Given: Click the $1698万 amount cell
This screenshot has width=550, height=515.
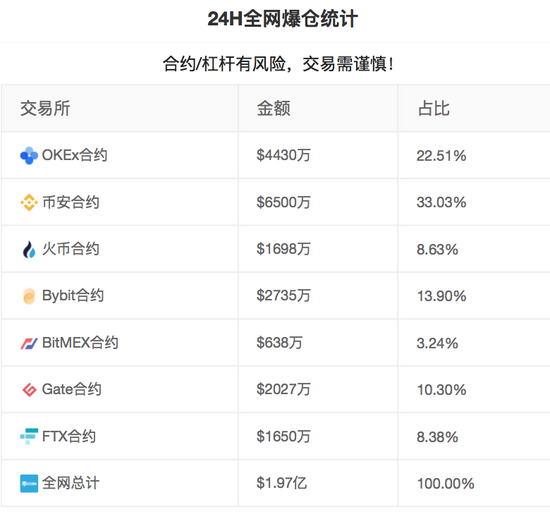Looking at the screenshot, I should click(x=283, y=249).
